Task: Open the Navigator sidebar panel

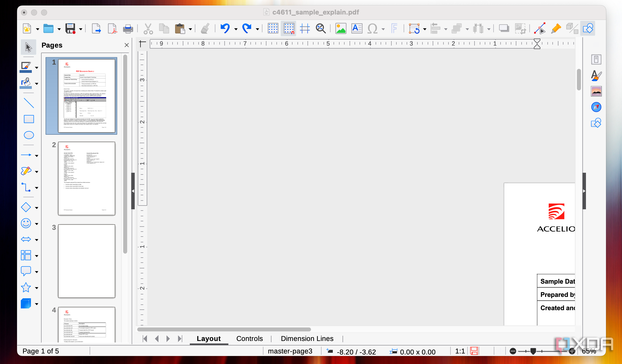Action: click(596, 107)
